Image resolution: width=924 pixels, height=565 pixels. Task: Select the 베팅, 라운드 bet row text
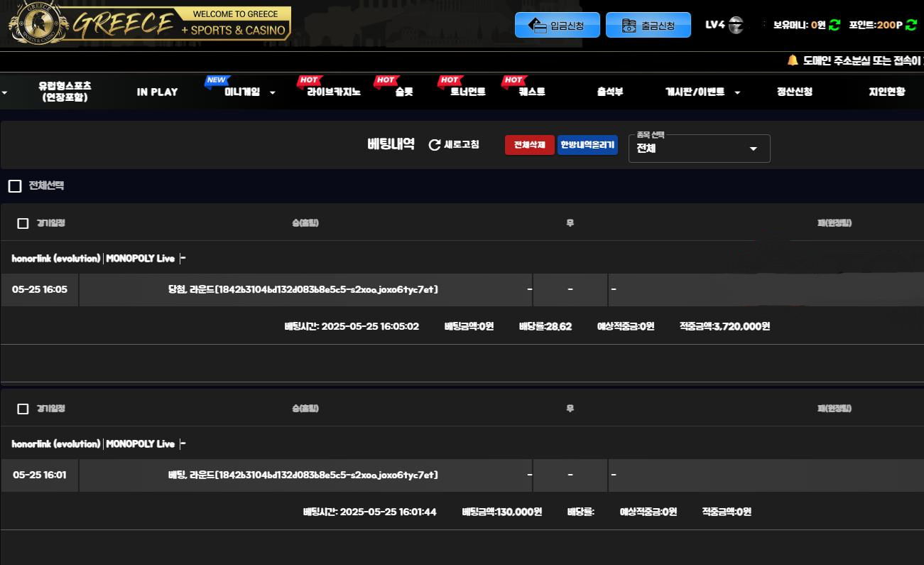(303, 475)
